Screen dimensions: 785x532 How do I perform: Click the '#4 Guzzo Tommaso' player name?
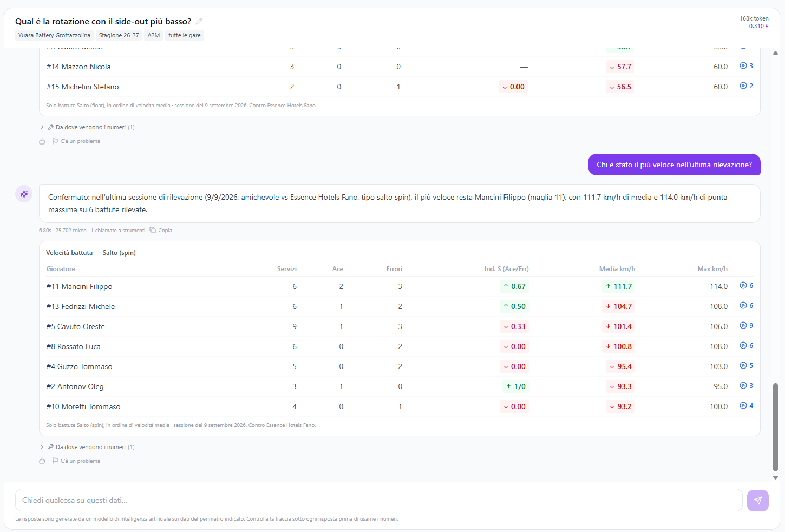click(x=80, y=366)
